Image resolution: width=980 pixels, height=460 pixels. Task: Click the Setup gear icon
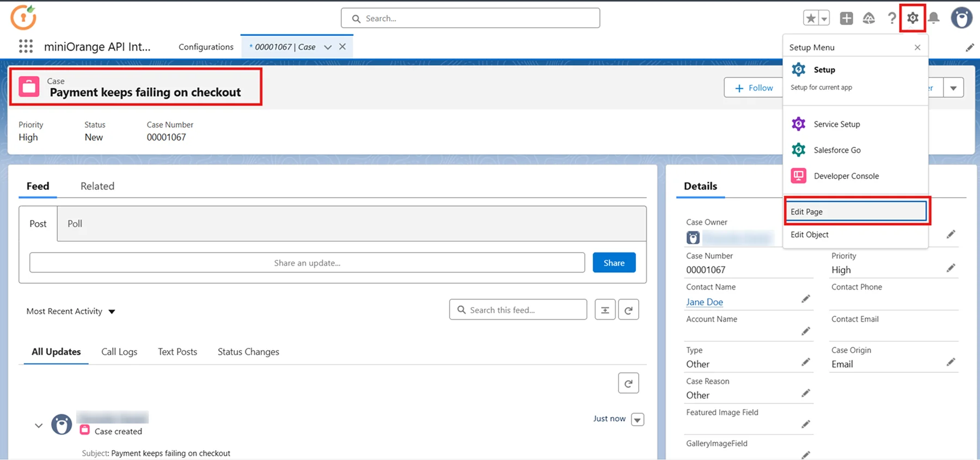[912, 18]
